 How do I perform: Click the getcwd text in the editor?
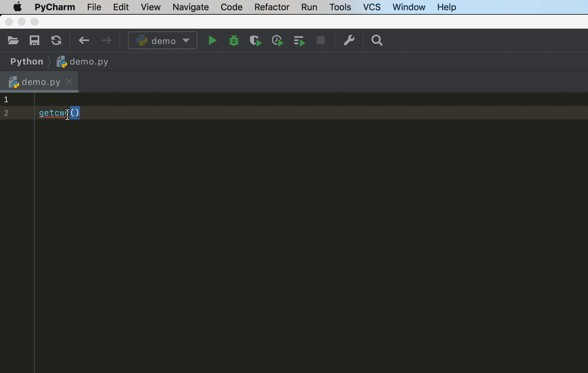coord(54,113)
